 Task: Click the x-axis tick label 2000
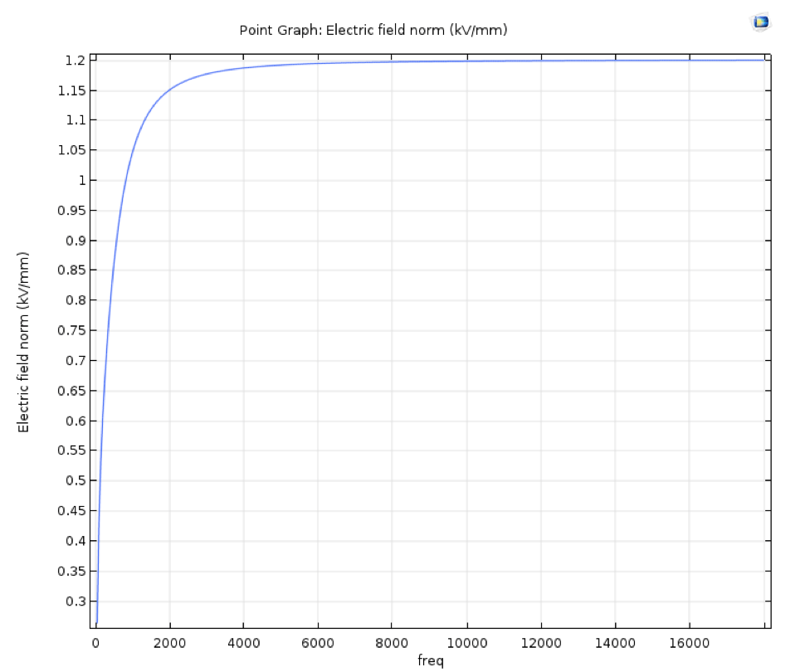169,643
